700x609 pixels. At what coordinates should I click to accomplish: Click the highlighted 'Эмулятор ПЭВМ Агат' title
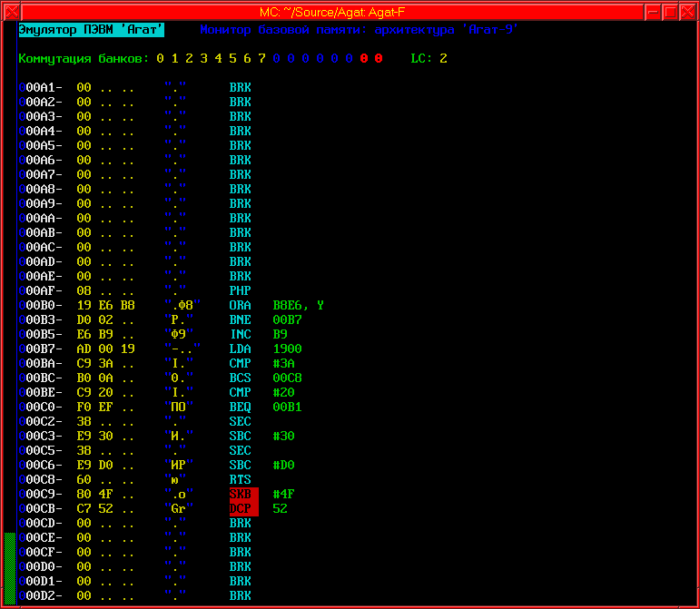click(91, 30)
